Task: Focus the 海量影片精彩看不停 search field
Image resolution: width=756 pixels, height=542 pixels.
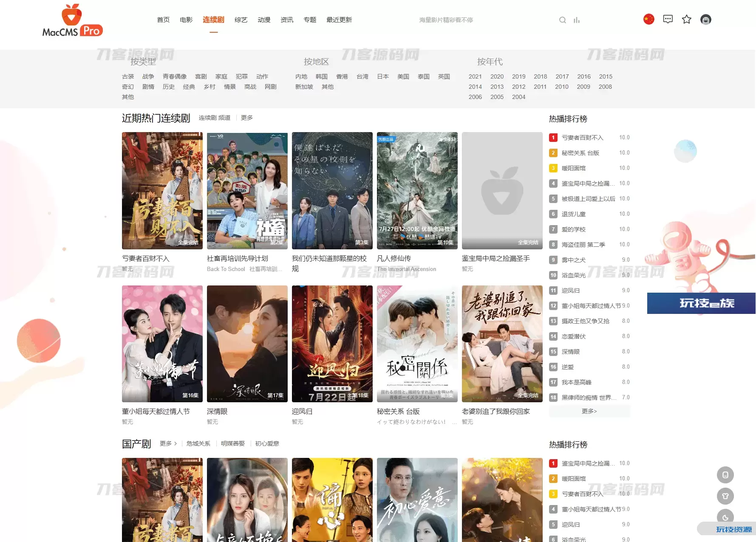Action: [484, 20]
